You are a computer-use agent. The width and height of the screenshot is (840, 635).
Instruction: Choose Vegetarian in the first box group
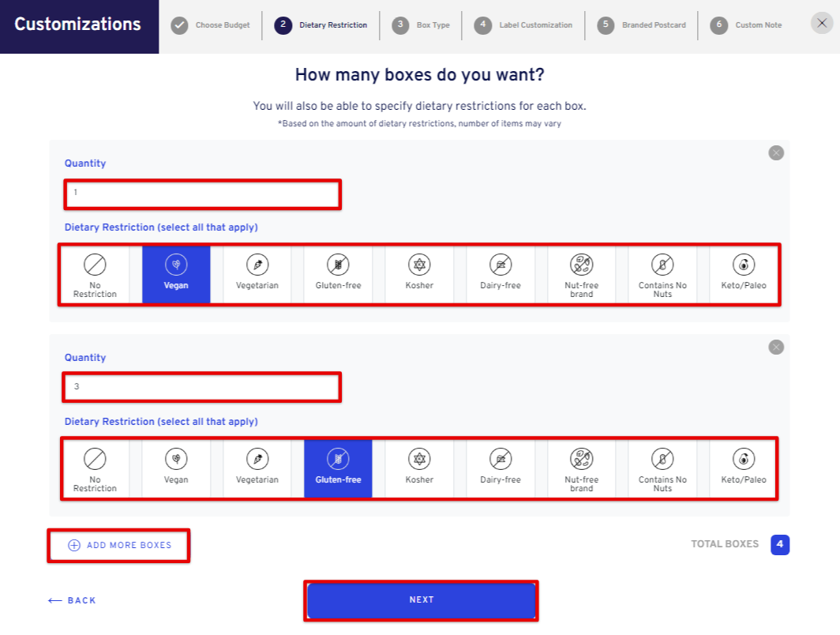pyautogui.click(x=257, y=274)
